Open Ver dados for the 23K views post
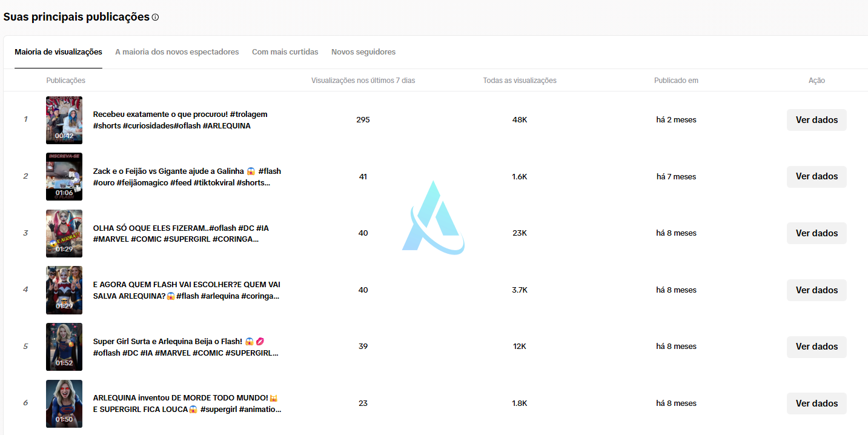The width and height of the screenshot is (868, 435). click(817, 233)
